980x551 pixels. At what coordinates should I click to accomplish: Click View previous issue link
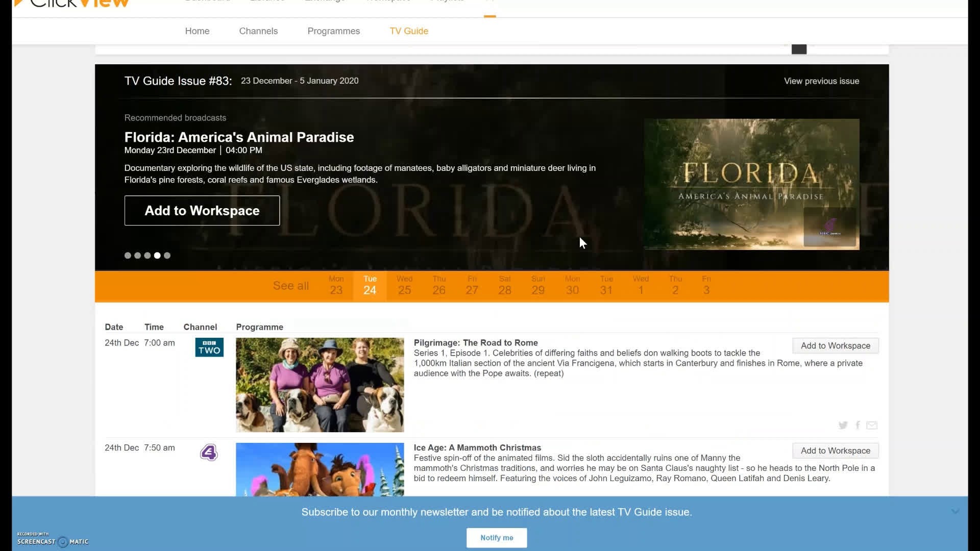click(822, 81)
